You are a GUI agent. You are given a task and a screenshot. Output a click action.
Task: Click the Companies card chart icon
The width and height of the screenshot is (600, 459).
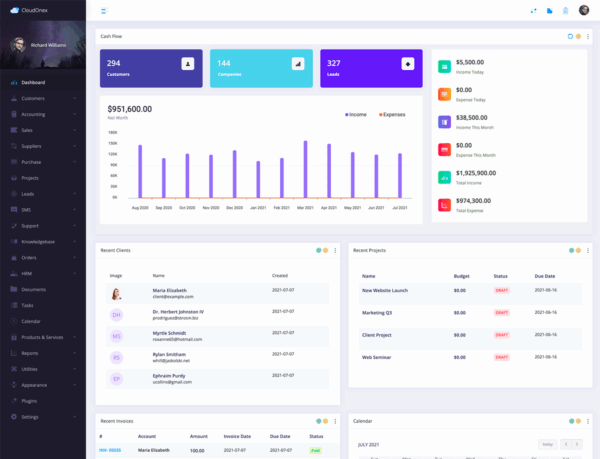click(x=297, y=63)
